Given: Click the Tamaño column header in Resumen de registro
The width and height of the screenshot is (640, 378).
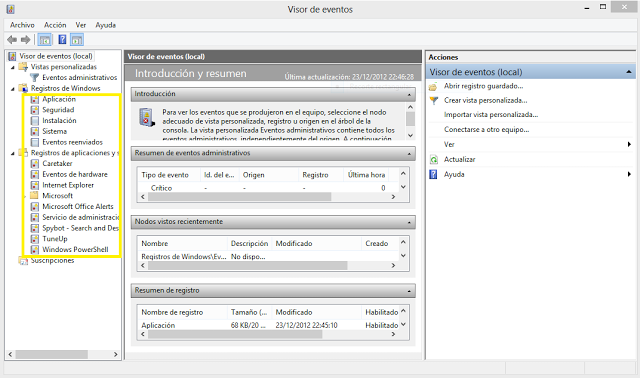Looking at the screenshot, I should click(249, 312).
